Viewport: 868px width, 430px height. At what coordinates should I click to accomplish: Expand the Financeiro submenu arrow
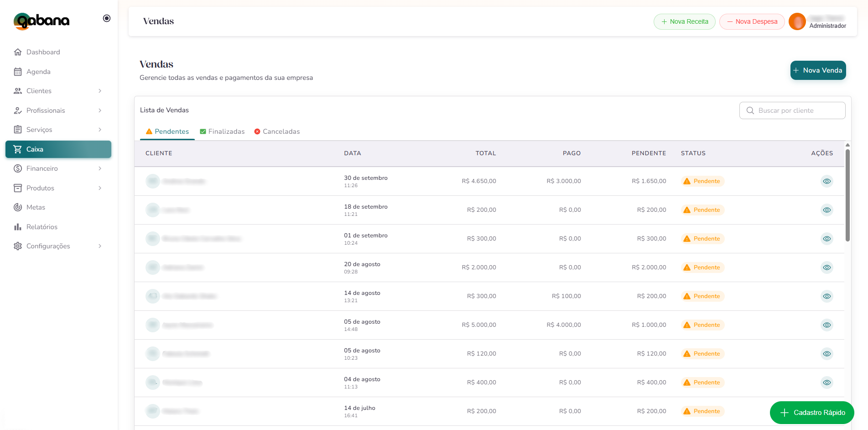tap(100, 168)
